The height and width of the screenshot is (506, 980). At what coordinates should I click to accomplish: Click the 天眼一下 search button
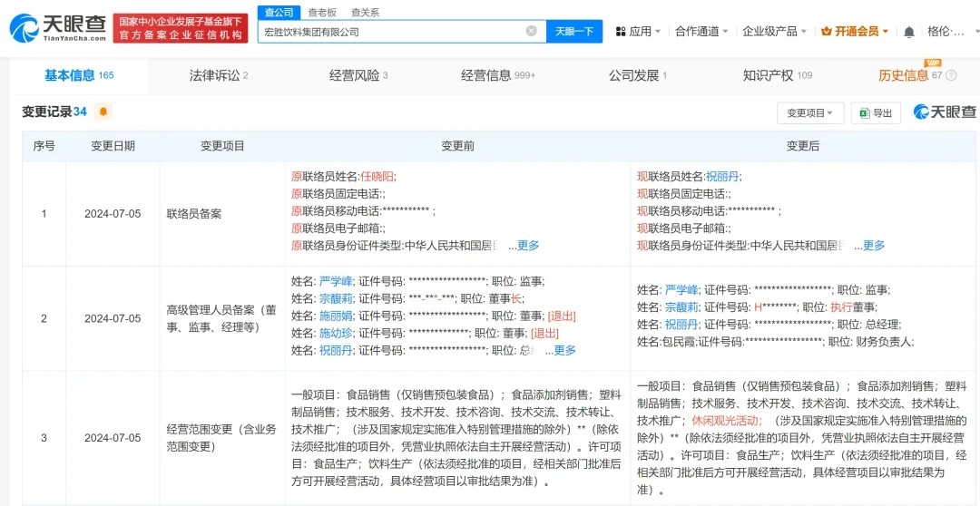pos(574,31)
